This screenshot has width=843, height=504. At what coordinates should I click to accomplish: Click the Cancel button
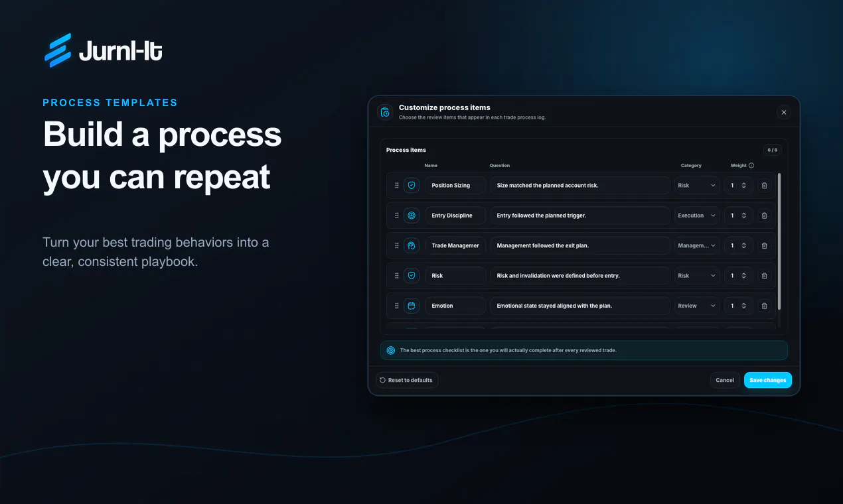pyautogui.click(x=725, y=380)
